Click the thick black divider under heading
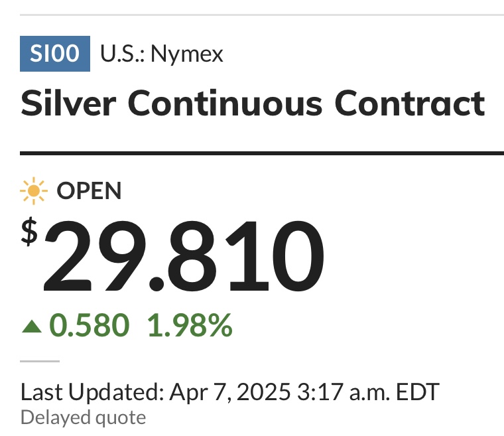This screenshot has height=436, width=504. [x=262, y=153]
